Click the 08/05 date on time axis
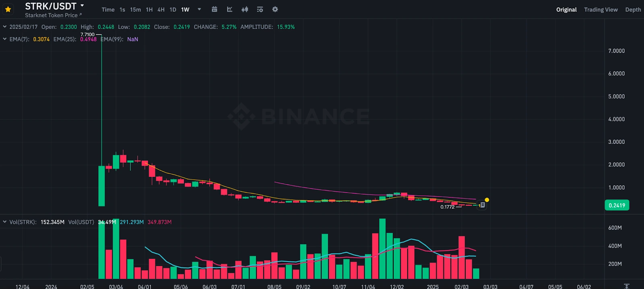644x289 pixels. coord(275,287)
